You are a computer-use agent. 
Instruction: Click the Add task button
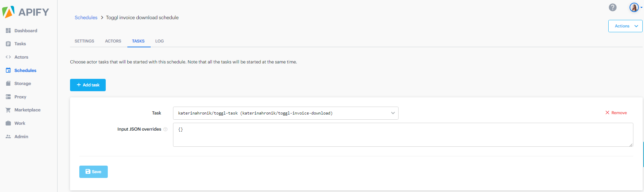[88, 85]
